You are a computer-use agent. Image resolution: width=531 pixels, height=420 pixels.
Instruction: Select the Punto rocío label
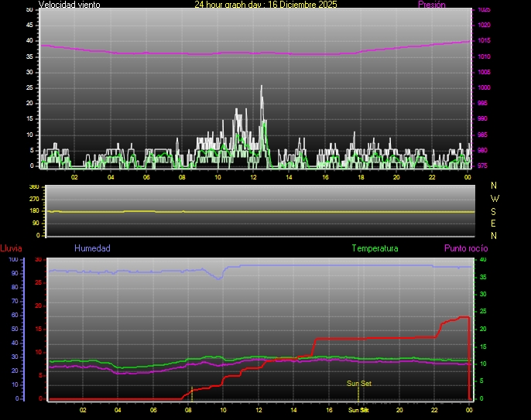[x=465, y=248]
